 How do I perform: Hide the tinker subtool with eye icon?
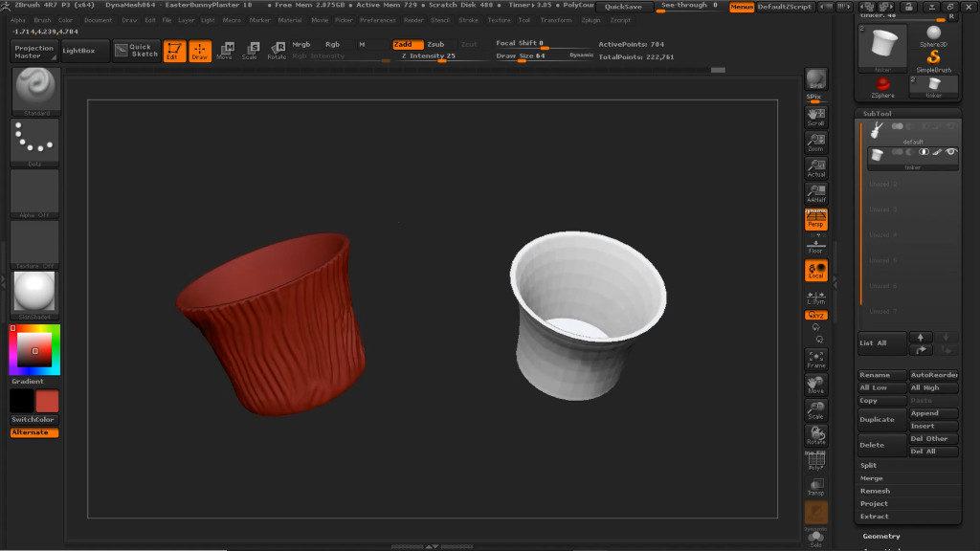951,152
